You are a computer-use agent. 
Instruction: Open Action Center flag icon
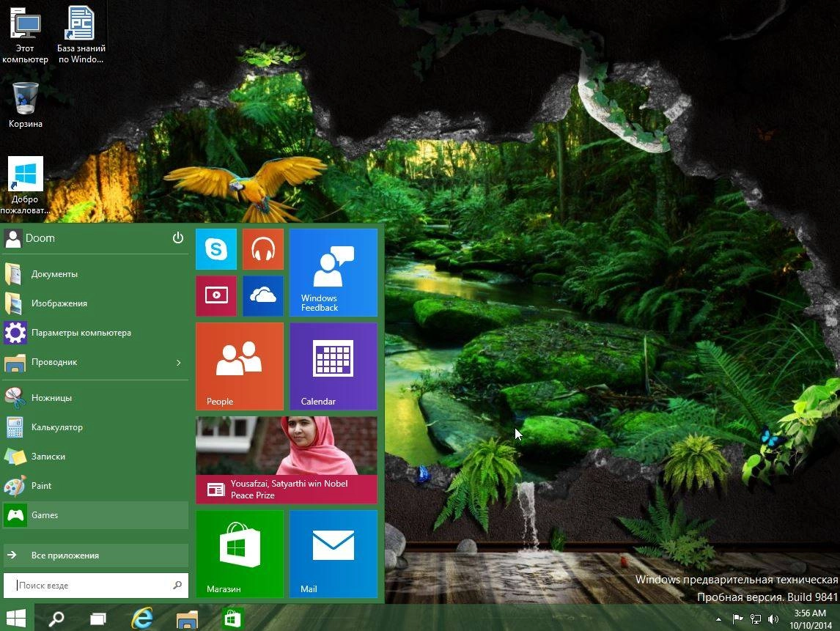tap(737, 619)
